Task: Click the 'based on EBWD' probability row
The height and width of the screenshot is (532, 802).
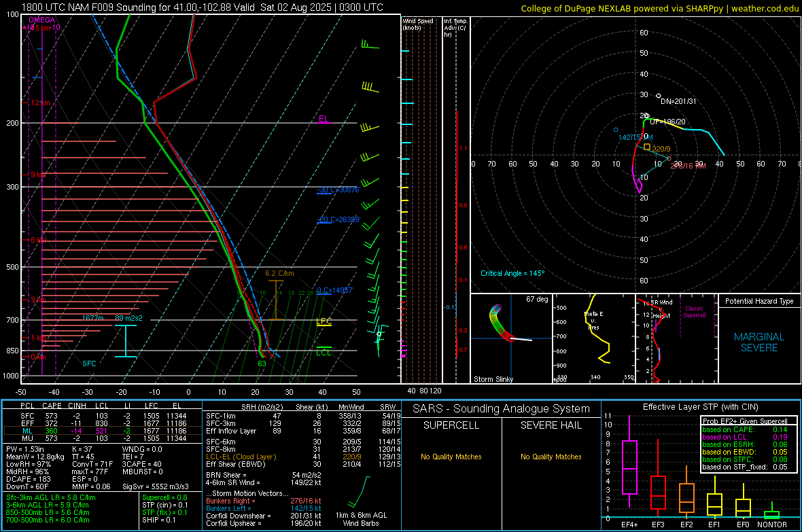Action: pyautogui.click(x=745, y=452)
